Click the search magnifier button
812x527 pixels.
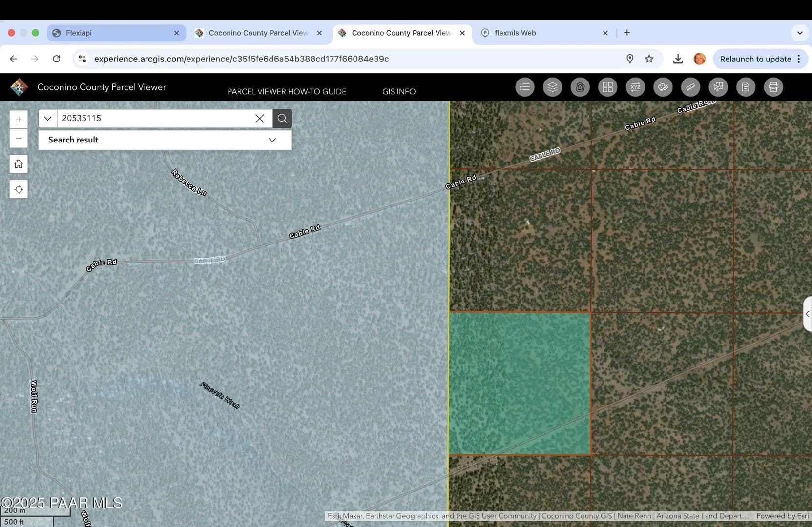point(282,118)
